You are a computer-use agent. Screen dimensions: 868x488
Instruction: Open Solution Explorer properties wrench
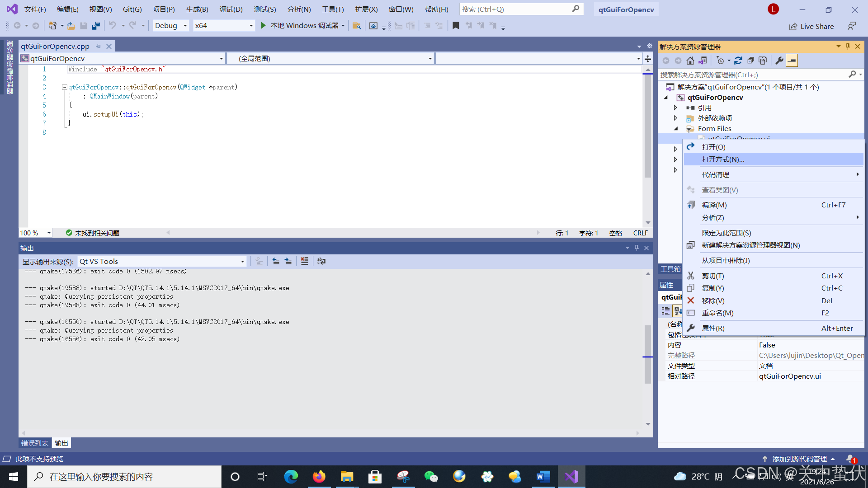779,60
